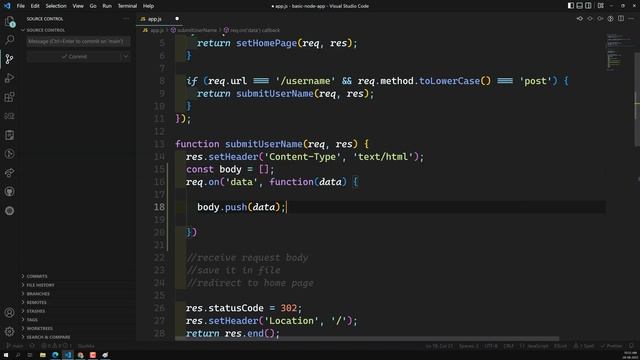Open File Explorer from taskbar
Screen dimensions: 640x360
pos(42,355)
